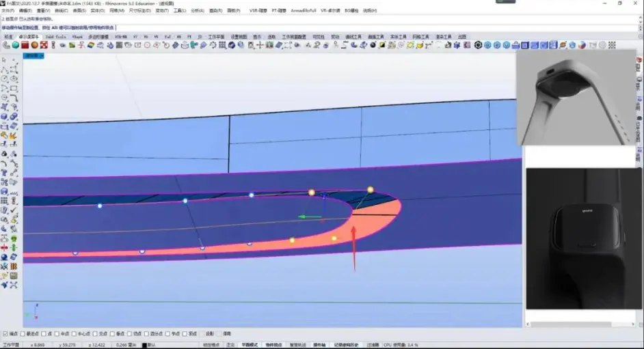Switch to the 曲面工具 toolbar tab
644x349 pixels.
376,37
